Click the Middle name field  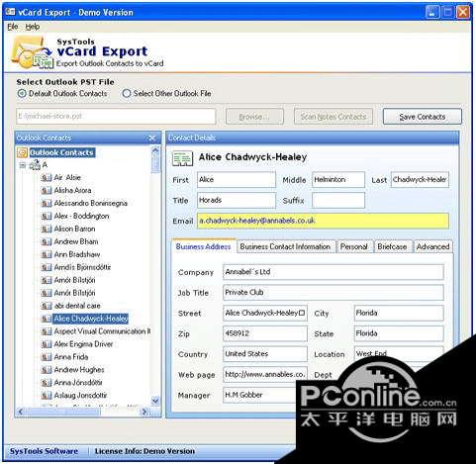[x=338, y=180]
